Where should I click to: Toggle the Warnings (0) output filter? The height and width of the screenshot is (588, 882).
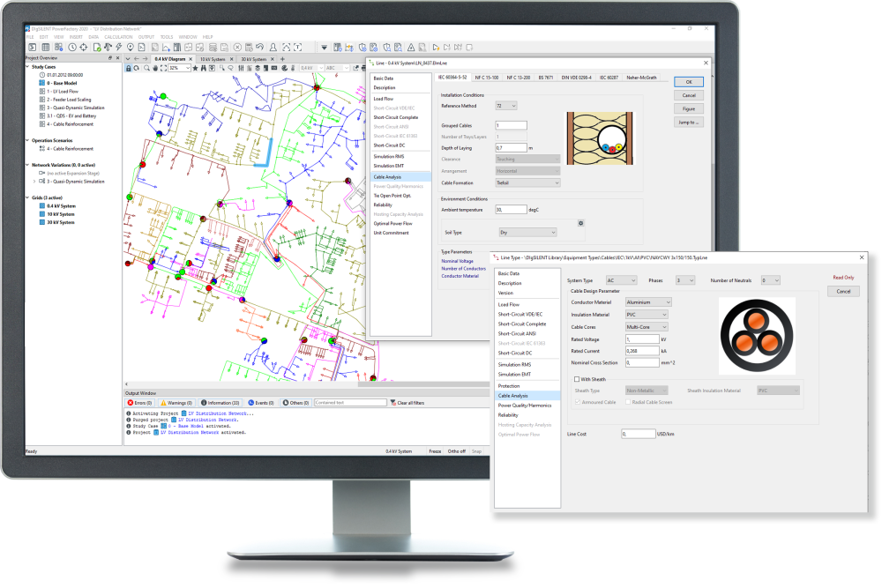tap(176, 403)
